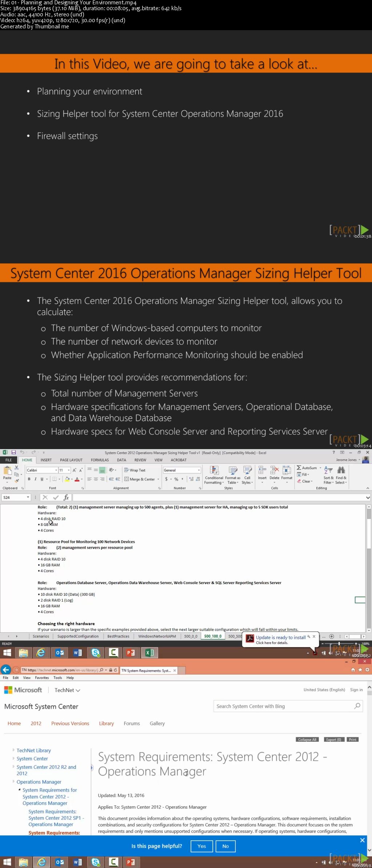
Task: Click the Sign in link
Action: point(356,690)
